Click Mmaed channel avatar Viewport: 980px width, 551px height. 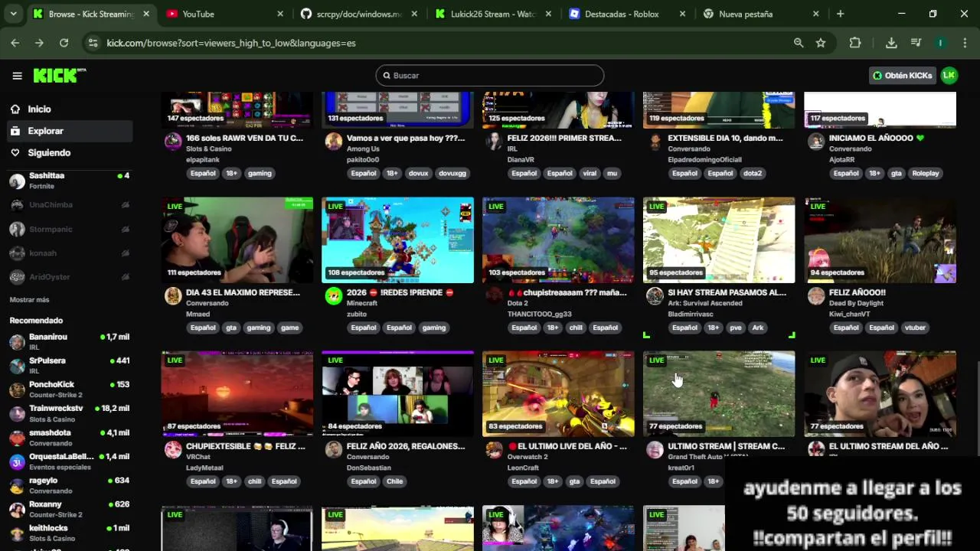click(x=173, y=296)
